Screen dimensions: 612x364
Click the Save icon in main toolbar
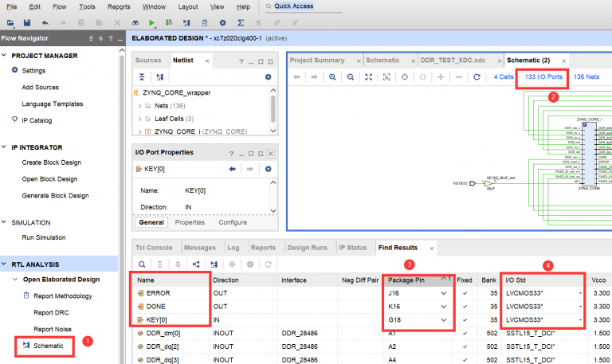27,23
